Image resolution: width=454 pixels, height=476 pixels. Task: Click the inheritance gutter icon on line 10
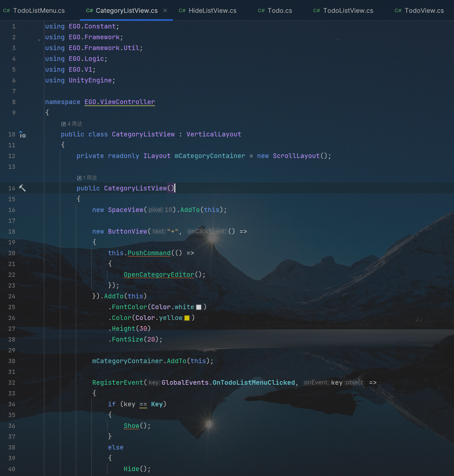22,134
